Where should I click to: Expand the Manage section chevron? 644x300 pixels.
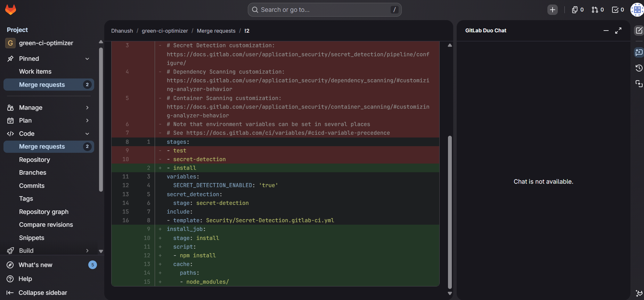pyautogui.click(x=87, y=108)
